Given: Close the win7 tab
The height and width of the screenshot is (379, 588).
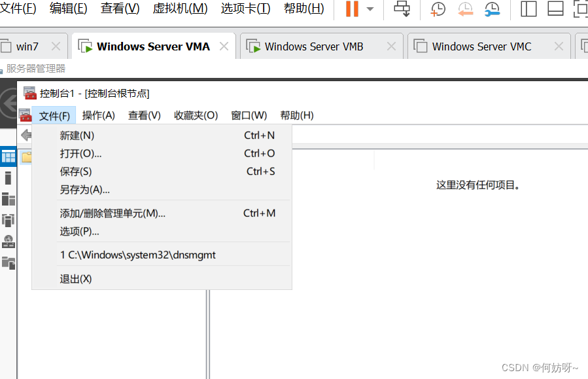Looking at the screenshot, I should (x=56, y=46).
